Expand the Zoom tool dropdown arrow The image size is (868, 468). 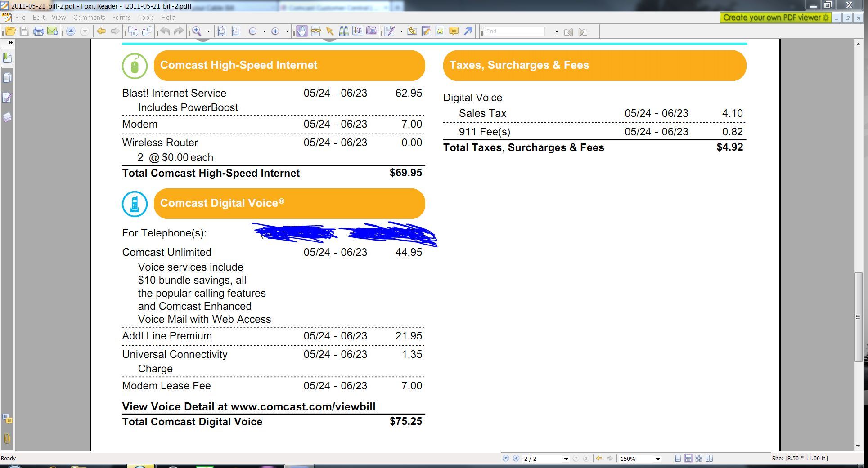208,31
